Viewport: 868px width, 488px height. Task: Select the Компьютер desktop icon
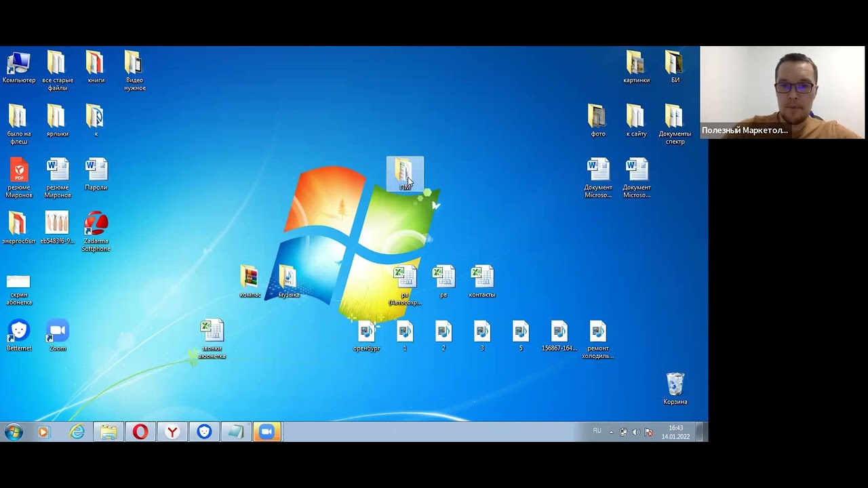pos(18,64)
